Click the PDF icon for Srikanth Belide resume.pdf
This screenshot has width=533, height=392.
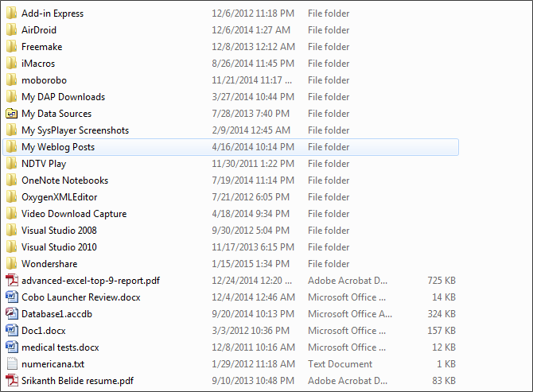click(x=11, y=381)
